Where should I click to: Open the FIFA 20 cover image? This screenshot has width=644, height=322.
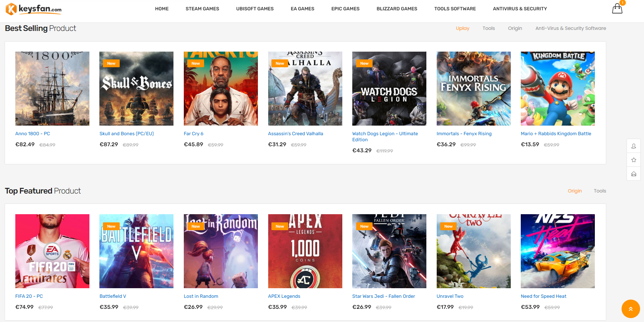52,251
